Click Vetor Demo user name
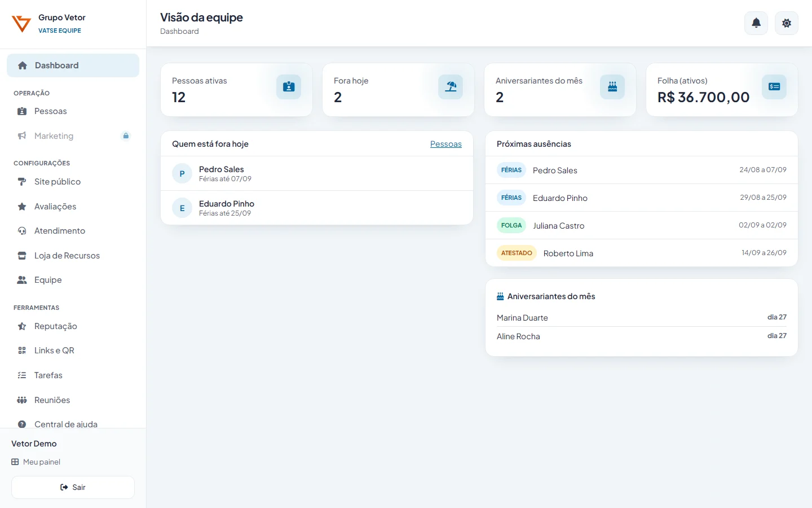The image size is (812, 508). coord(34,444)
